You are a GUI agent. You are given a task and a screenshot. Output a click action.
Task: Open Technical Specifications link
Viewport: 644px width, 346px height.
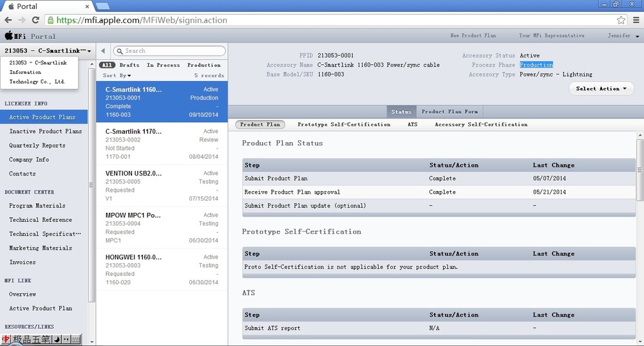tap(45, 233)
